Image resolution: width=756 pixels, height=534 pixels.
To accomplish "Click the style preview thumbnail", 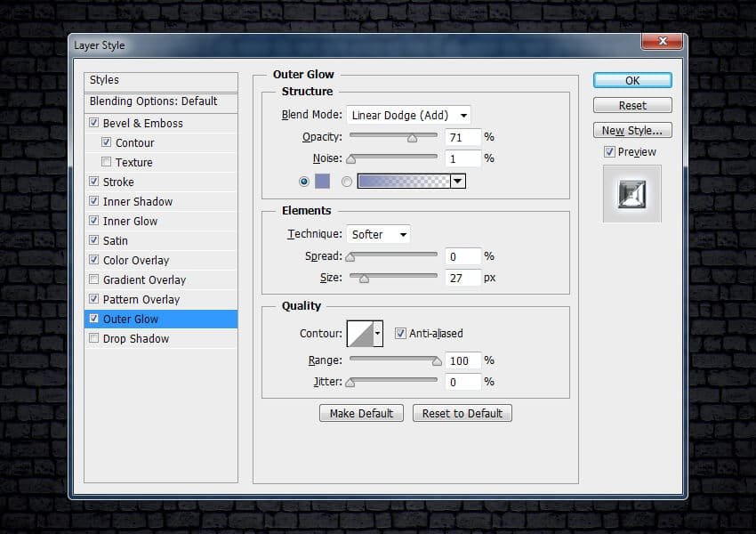I will [631, 193].
